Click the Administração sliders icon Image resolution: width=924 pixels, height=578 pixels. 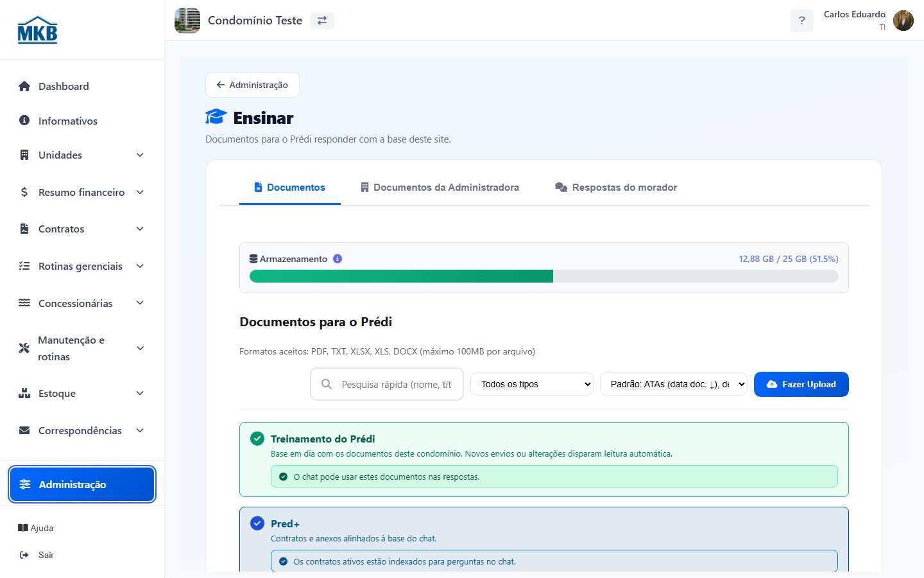25,484
